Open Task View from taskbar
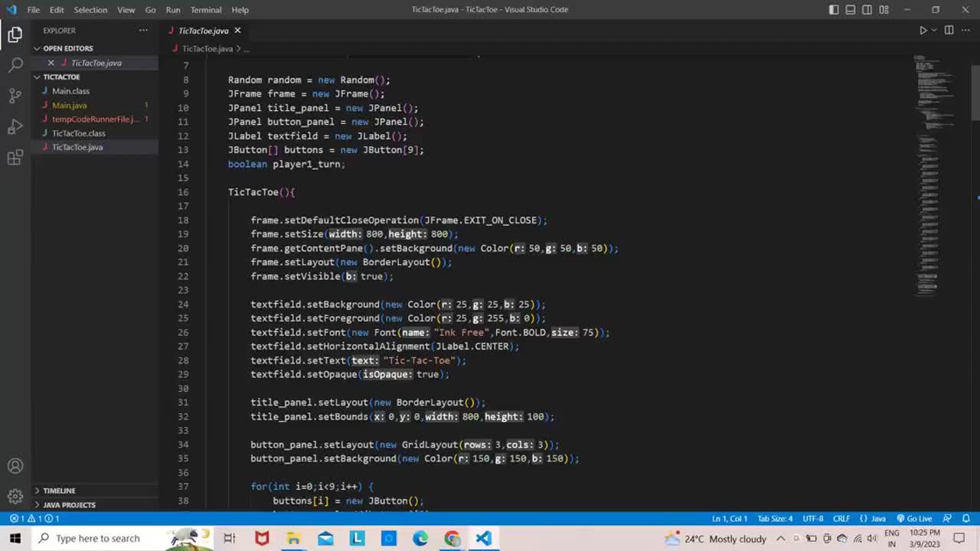980x551 pixels. [x=230, y=538]
